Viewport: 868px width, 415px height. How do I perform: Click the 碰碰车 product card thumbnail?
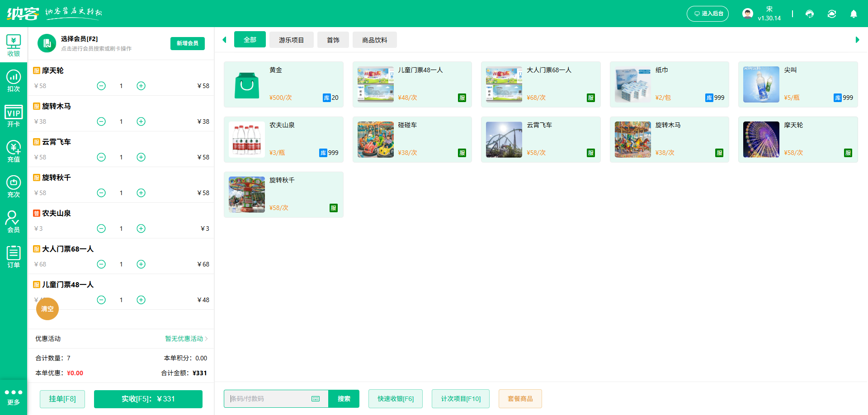click(x=375, y=140)
